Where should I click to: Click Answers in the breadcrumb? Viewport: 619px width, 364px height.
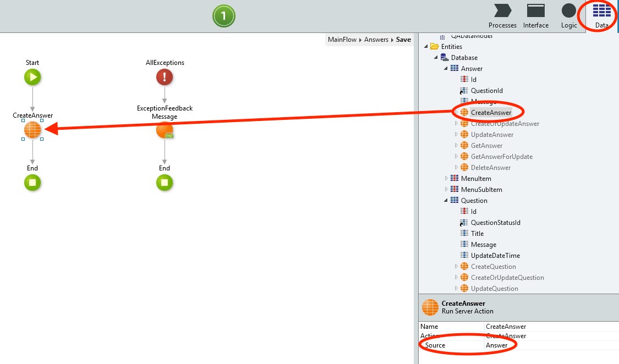376,40
